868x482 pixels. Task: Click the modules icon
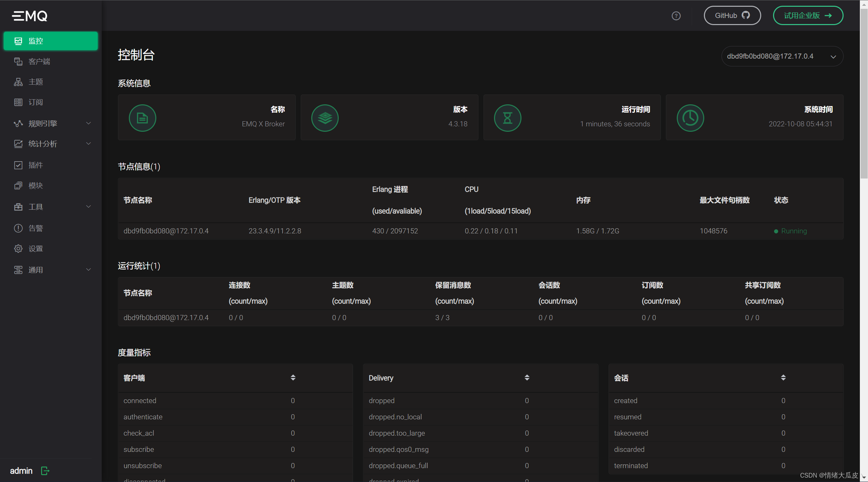coord(18,185)
